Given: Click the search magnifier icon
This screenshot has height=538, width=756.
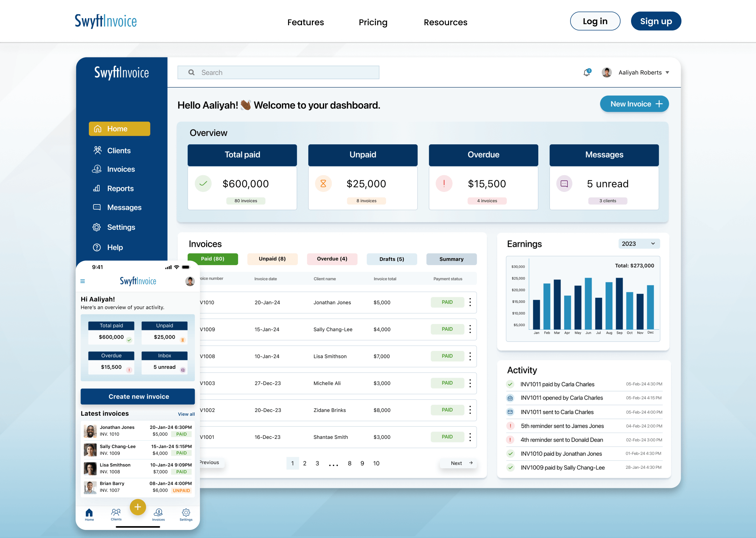Looking at the screenshot, I should 191,73.
